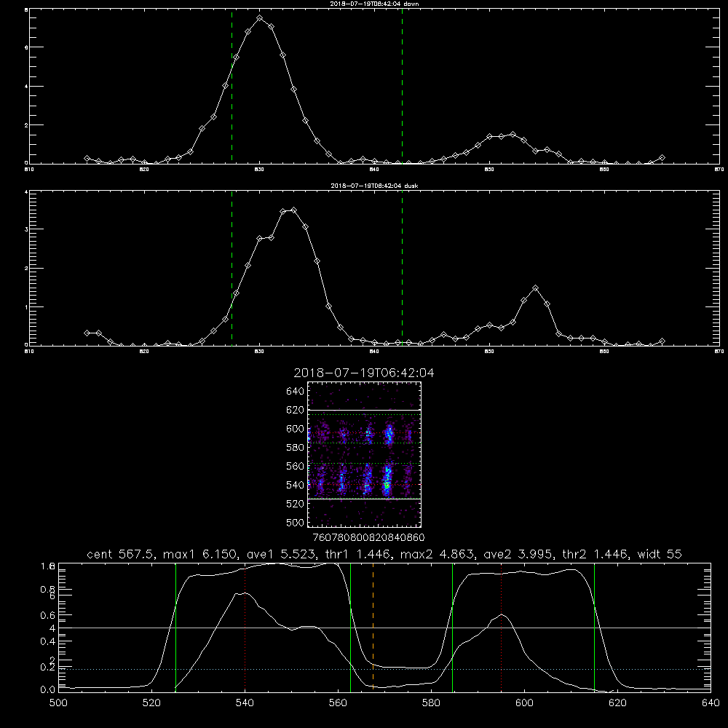Click the green solid line at 525 in the bottom plot
Viewport: 728px width, 728px height.
[x=175, y=628]
